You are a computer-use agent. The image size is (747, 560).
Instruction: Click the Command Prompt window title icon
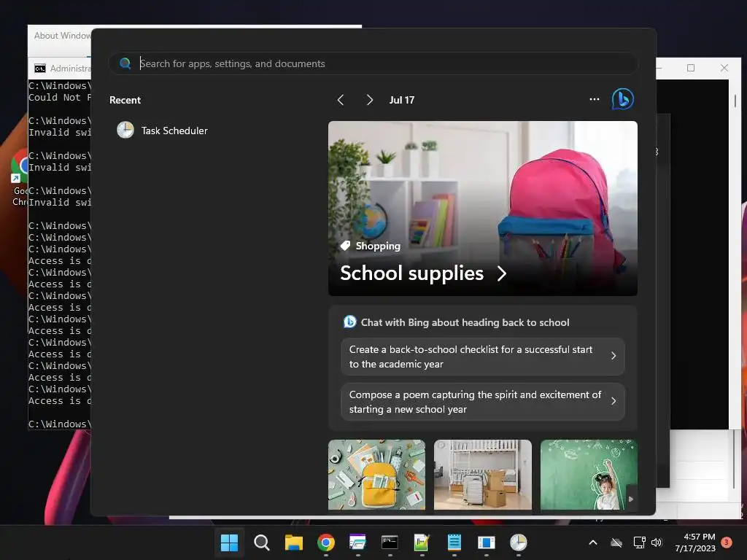[x=40, y=69]
